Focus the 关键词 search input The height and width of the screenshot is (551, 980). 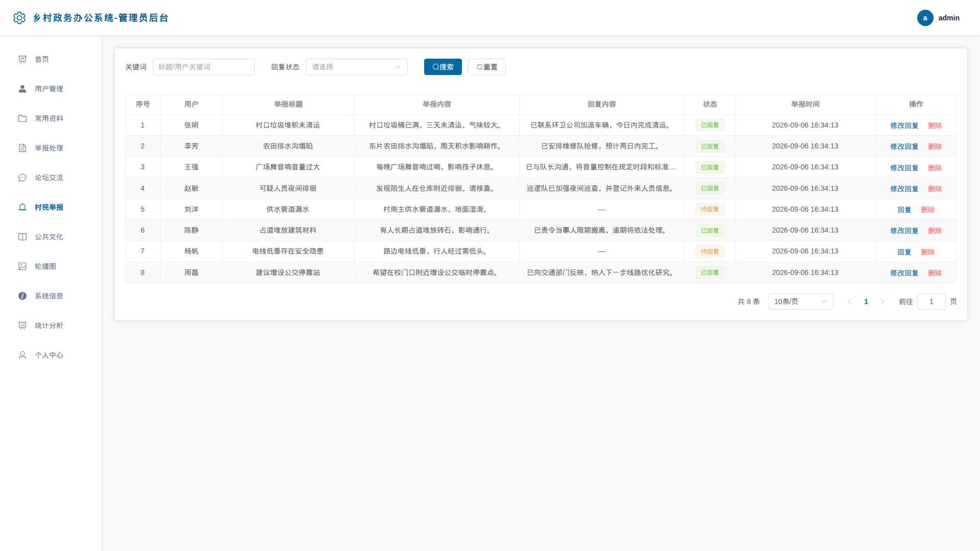203,67
